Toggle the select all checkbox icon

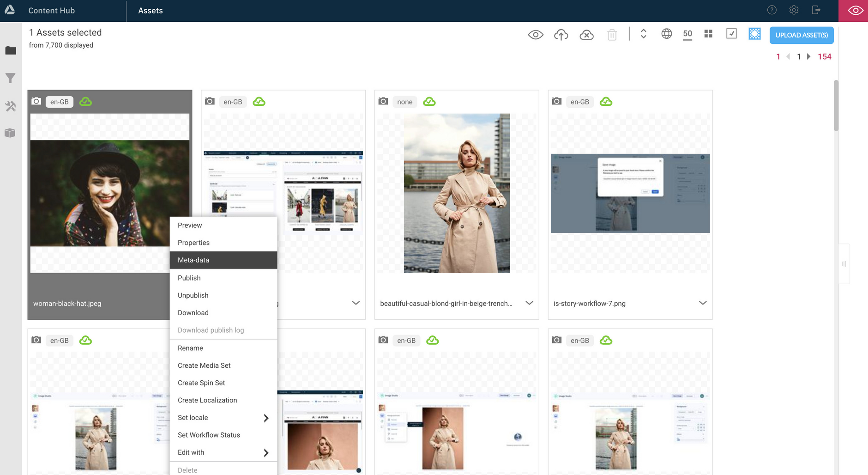tap(731, 34)
